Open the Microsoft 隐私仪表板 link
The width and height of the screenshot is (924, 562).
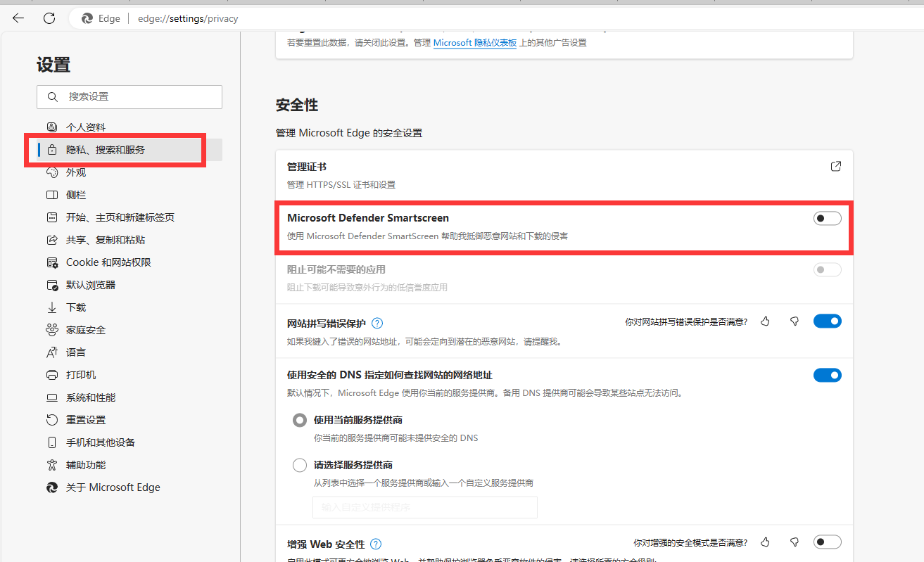pos(475,43)
